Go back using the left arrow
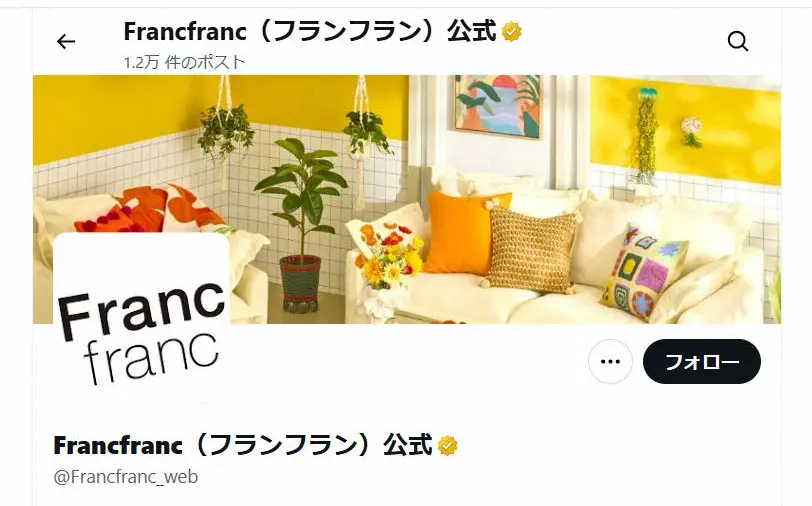This screenshot has width=812, height=506. pyautogui.click(x=66, y=41)
